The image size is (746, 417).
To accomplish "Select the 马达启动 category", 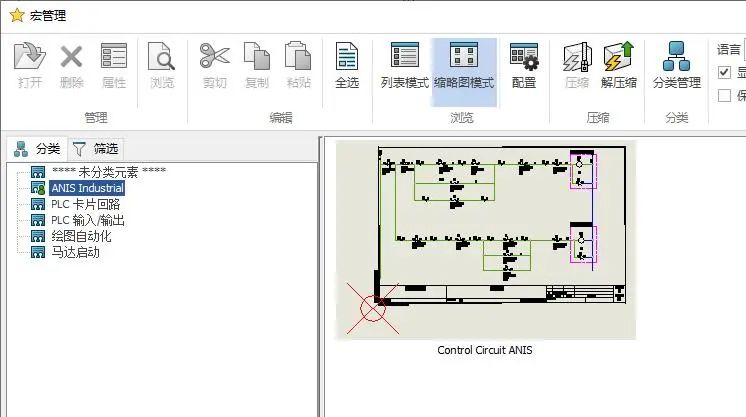I will tap(76, 252).
